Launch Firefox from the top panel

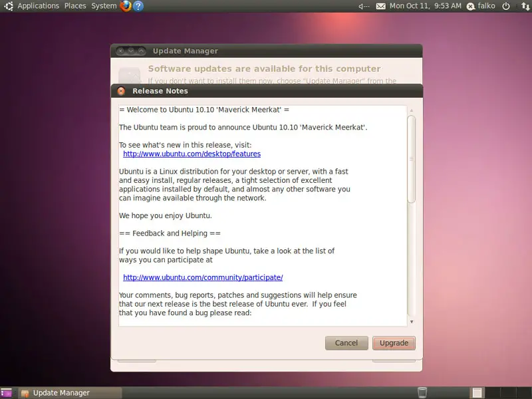pyautogui.click(x=126, y=6)
